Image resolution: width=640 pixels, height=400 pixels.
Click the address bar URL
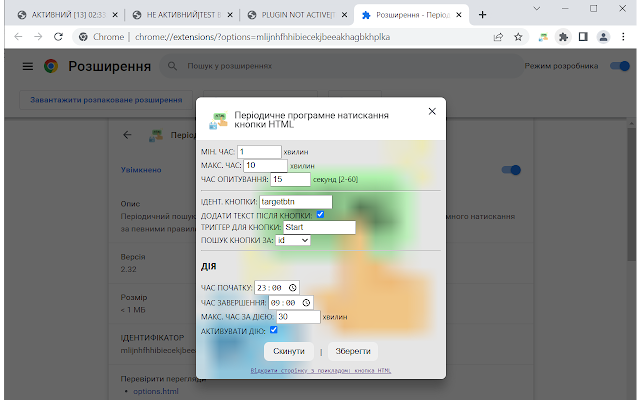[x=262, y=37]
